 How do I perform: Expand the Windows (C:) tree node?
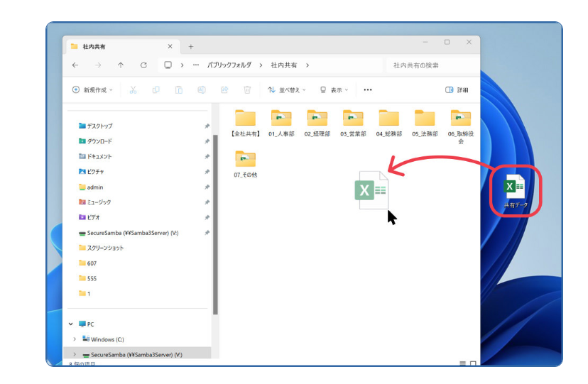tap(75, 339)
